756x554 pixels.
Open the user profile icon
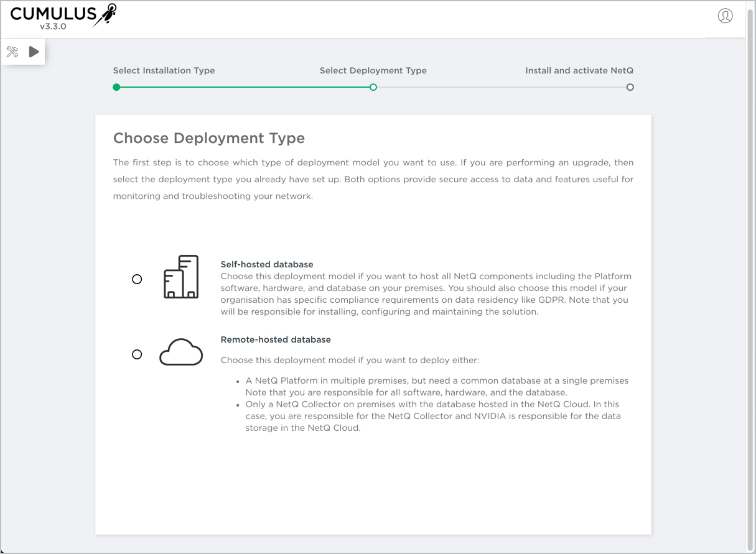pos(725,16)
